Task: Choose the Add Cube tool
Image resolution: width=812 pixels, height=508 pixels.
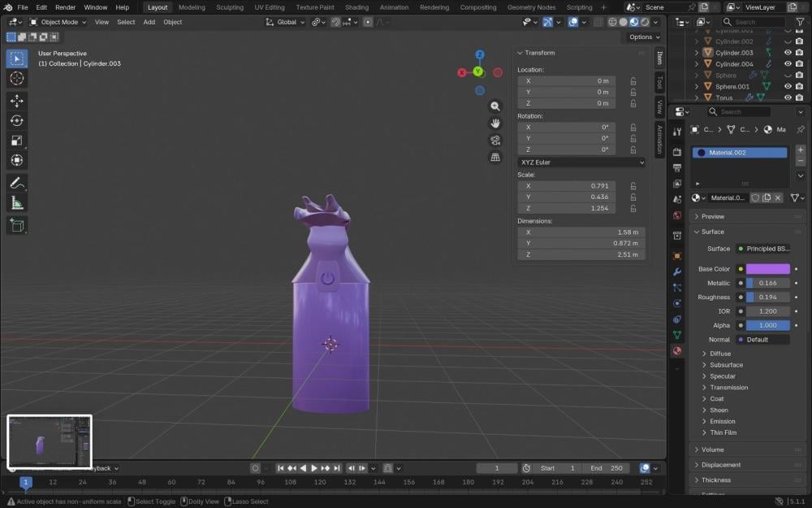Action: tap(16, 225)
